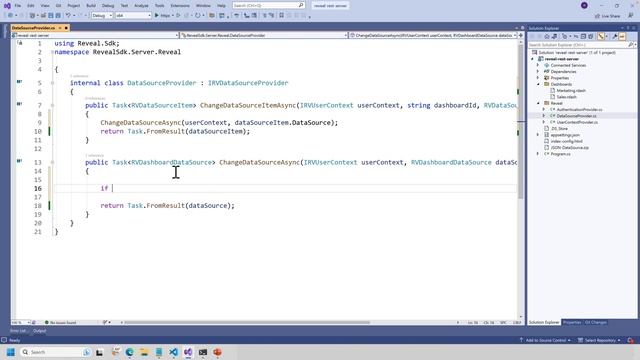This screenshot has height=360, width=640.
Task: Open the solution platform dropdown
Action: tap(133, 16)
